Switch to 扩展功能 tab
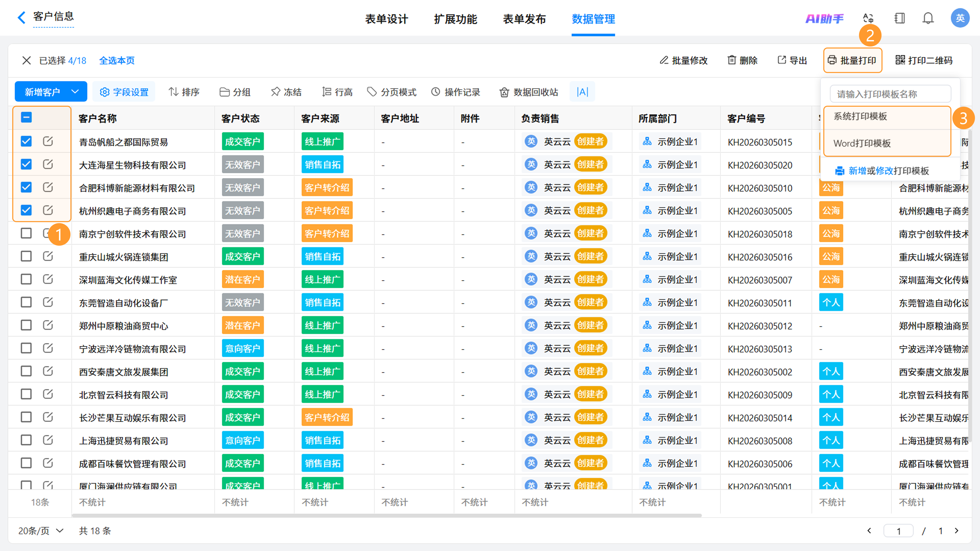 [x=455, y=19]
